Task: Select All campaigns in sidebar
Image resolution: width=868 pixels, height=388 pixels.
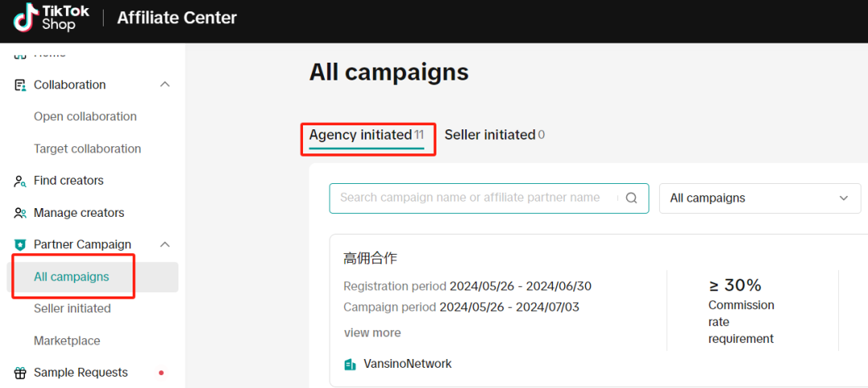Action: point(72,277)
